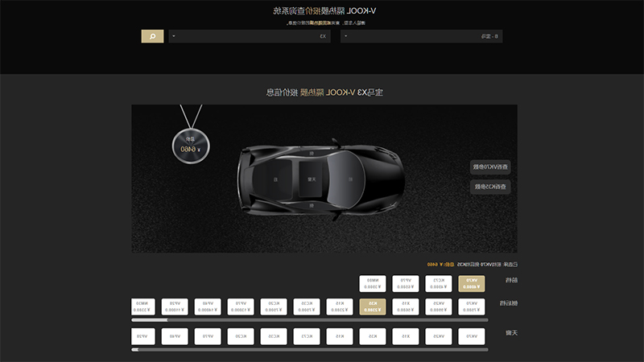
Task: Select NM80 film in the 前挡 row
Action: [x=373, y=284]
